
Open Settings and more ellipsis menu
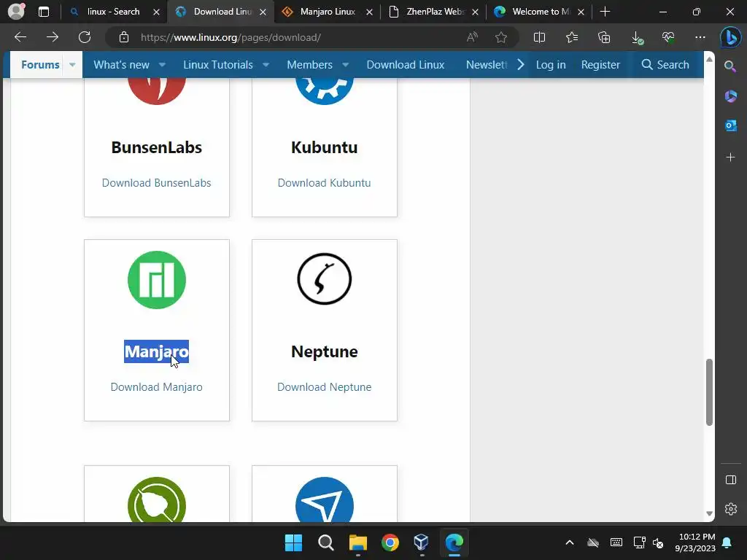click(x=700, y=37)
